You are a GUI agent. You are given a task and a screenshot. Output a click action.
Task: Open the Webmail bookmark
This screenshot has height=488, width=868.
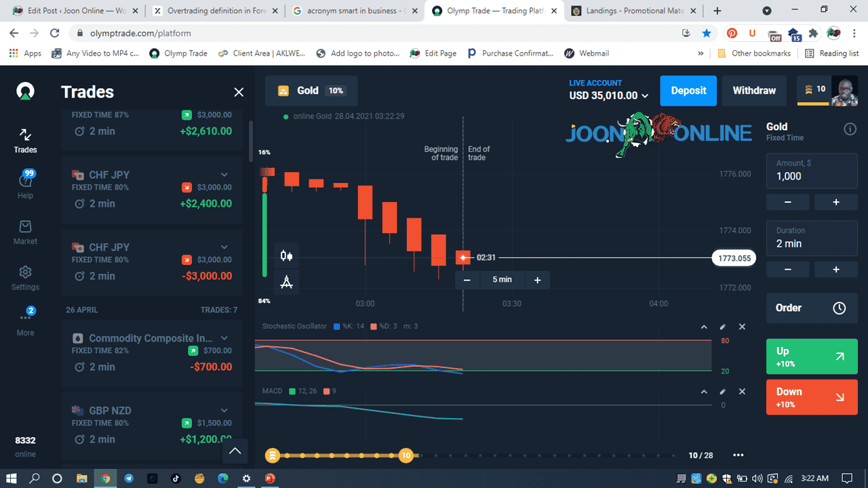[x=586, y=54]
